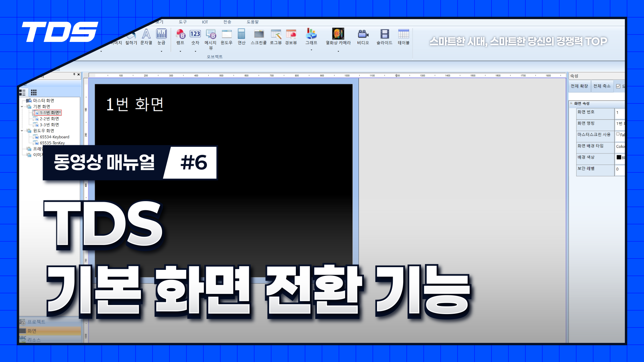This screenshot has width=644, height=362.
Task: Select the 경보뷰 alarm view icon
Action: 291,35
